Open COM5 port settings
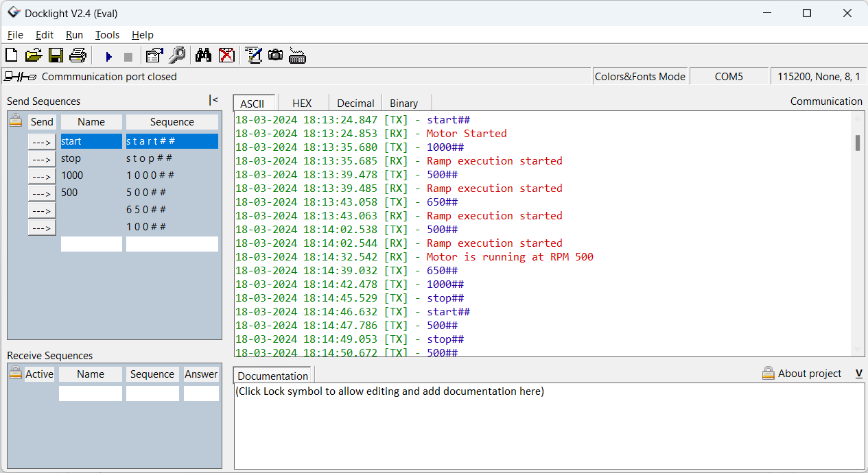The height and width of the screenshot is (473, 868). (729, 76)
